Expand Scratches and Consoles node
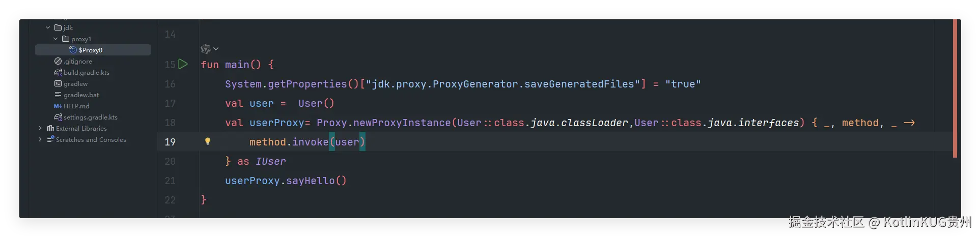The height and width of the screenshot is (237, 980). (40, 139)
